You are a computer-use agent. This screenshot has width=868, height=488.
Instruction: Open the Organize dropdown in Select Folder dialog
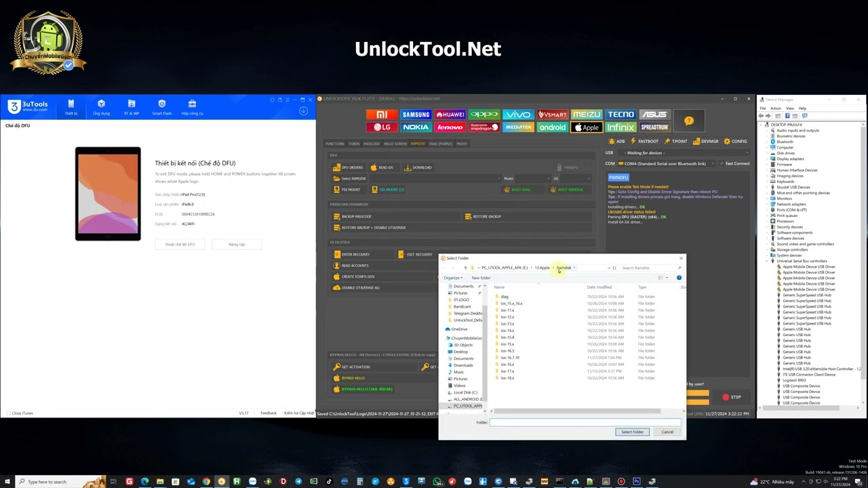[x=453, y=278]
